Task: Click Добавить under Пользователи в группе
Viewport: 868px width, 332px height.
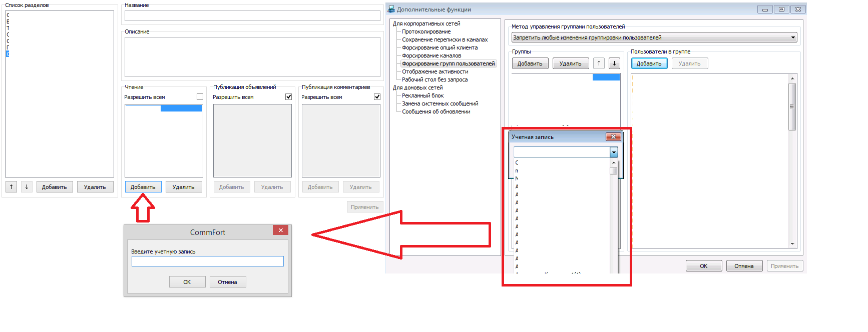Action: click(x=649, y=63)
